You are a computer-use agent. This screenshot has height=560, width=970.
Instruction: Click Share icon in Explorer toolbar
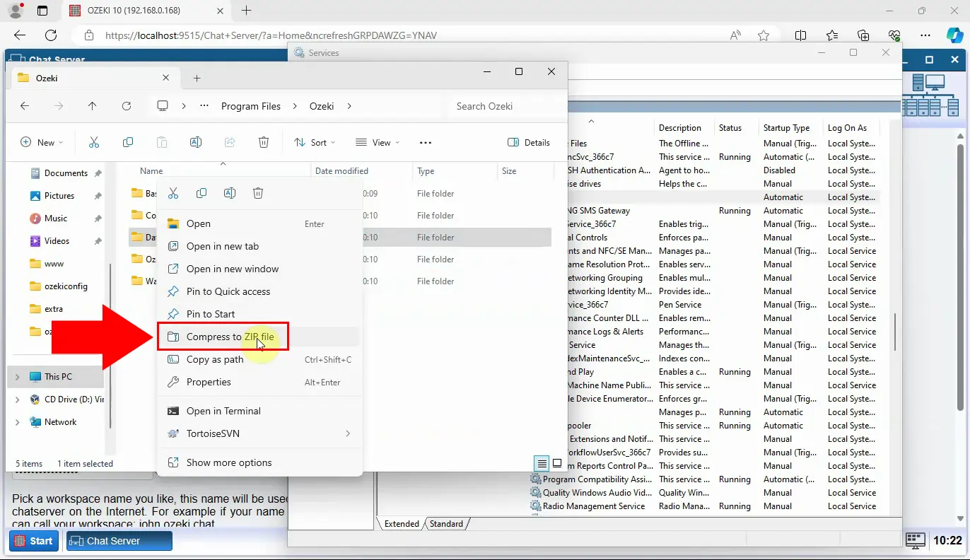tap(230, 142)
